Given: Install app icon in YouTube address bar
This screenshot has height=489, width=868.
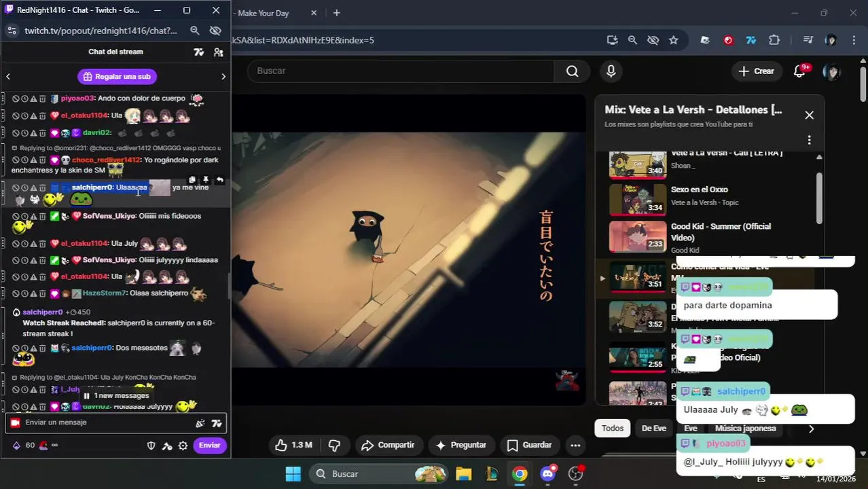Looking at the screenshot, I should click(x=612, y=40).
